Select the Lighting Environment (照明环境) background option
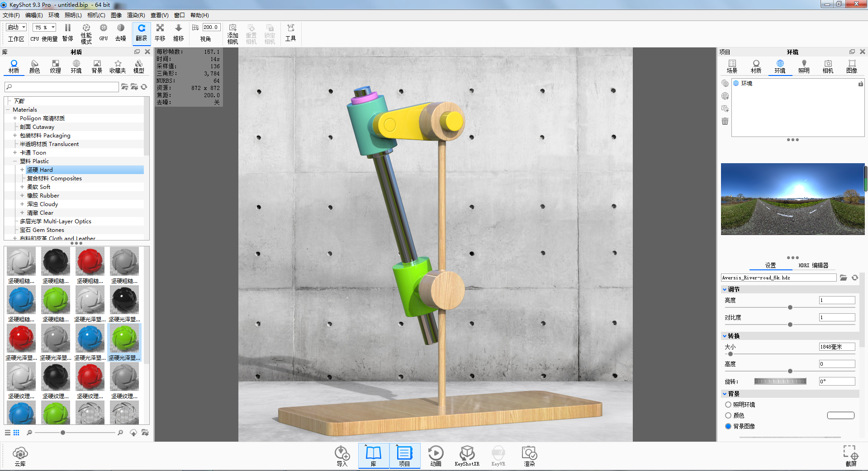 728,405
